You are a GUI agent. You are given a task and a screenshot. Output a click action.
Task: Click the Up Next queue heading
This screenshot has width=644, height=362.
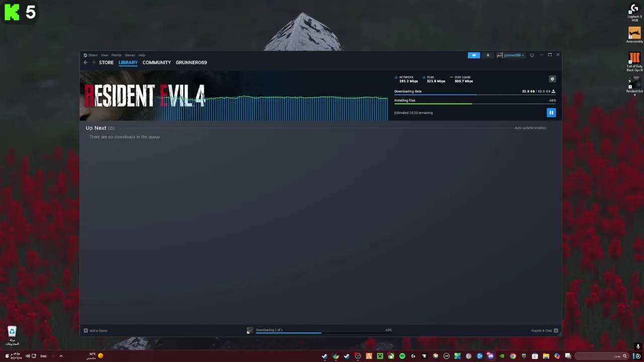click(x=100, y=128)
